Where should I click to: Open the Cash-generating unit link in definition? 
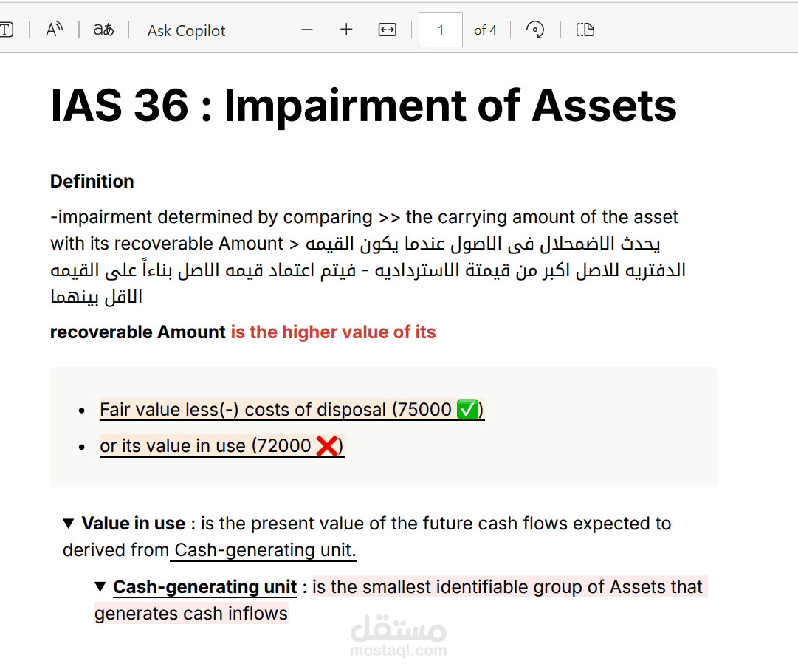tap(264, 550)
